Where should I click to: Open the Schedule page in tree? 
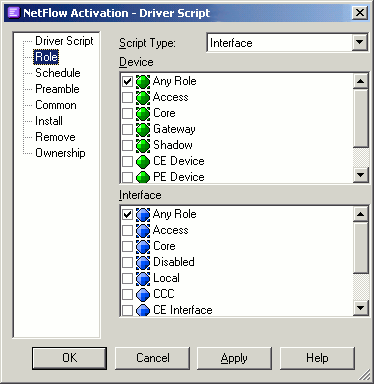tap(58, 73)
